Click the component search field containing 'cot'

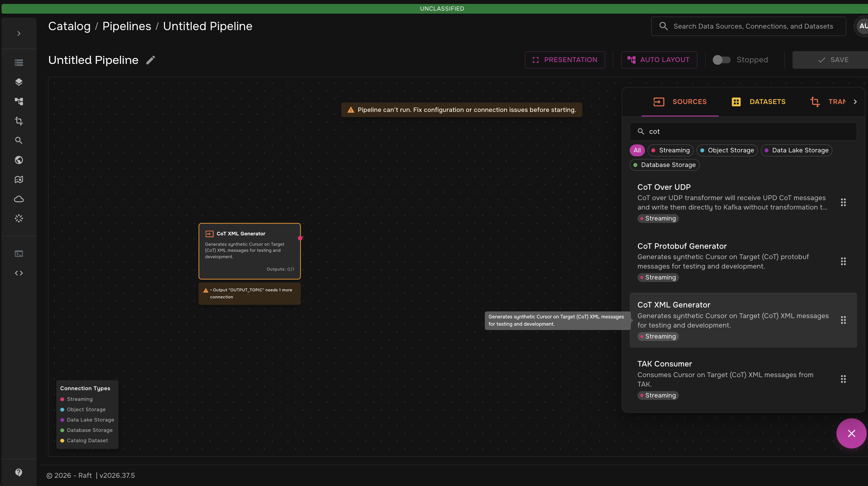(743, 131)
